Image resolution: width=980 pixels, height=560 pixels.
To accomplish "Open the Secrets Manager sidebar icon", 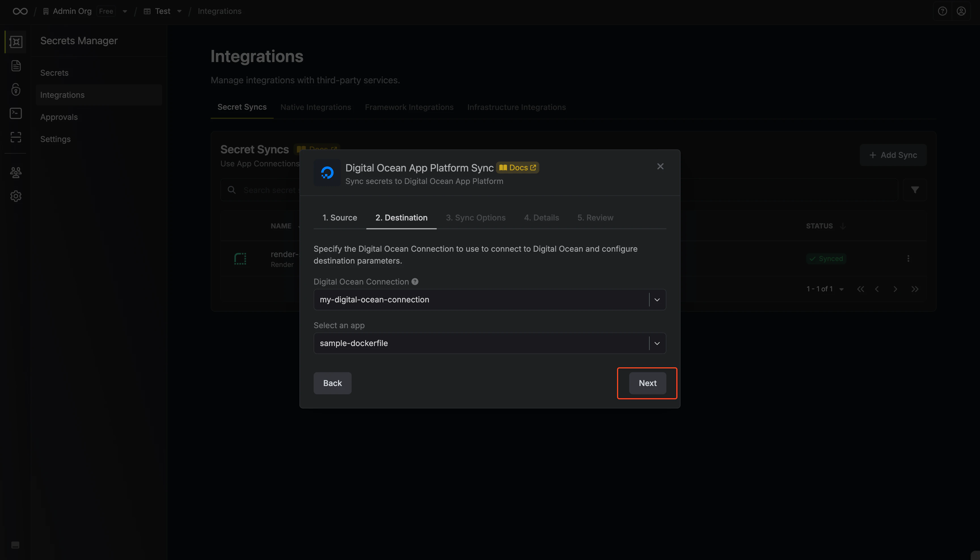I will click(16, 42).
